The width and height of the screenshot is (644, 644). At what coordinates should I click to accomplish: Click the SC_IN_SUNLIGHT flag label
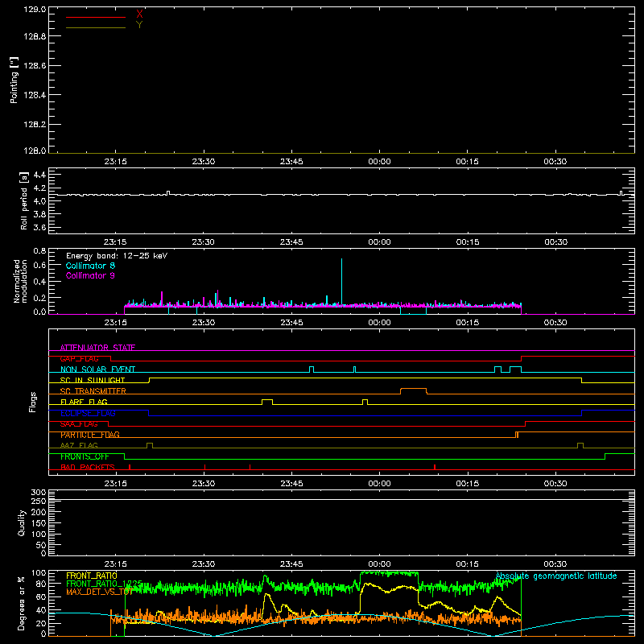click(x=93, y=380)
